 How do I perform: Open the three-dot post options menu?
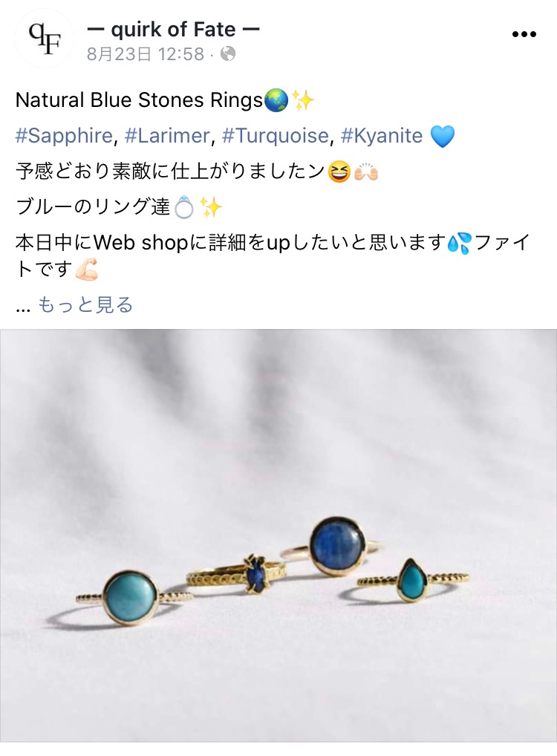click(x=524, y=34)
